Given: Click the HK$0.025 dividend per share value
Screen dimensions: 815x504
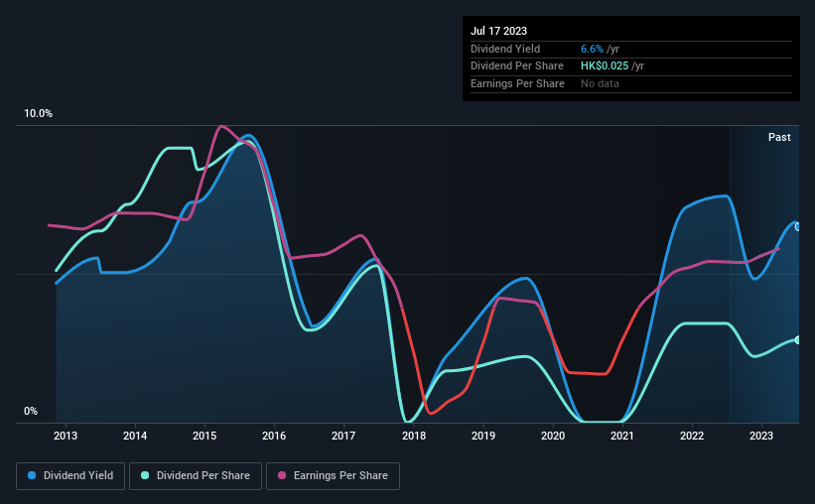Looking at the screenshot, I should click(605, 66).
